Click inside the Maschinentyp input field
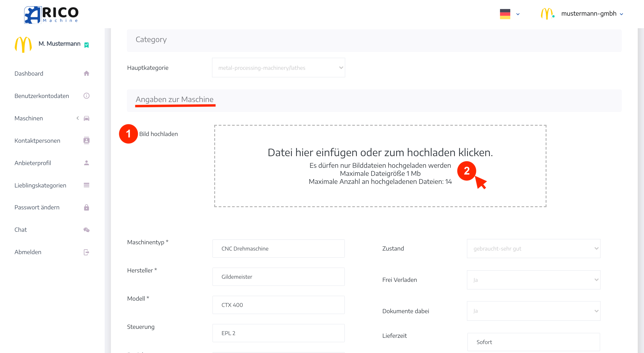Image resolution: width=644 pixels, height=353 pixels. coord(278,249)
